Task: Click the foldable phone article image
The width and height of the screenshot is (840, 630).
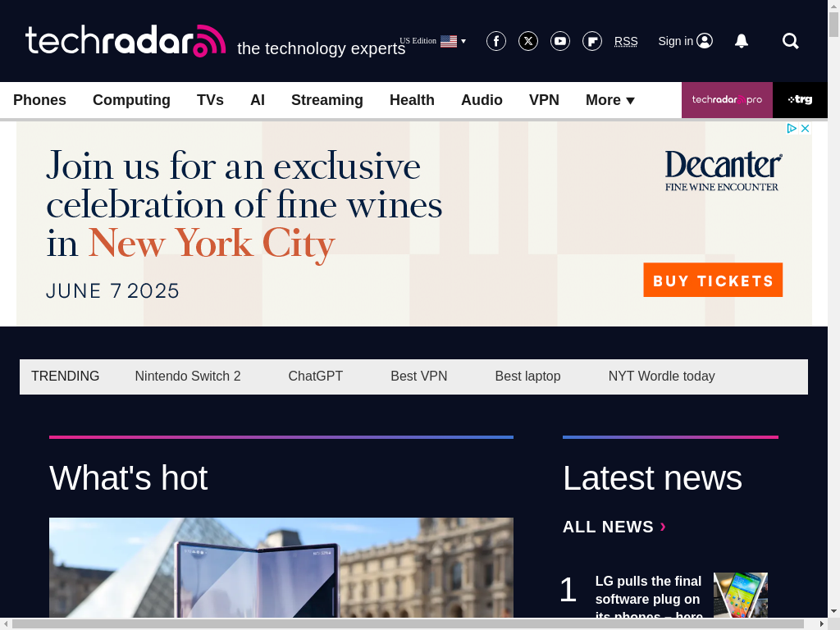Action: [x=281, y=568]
